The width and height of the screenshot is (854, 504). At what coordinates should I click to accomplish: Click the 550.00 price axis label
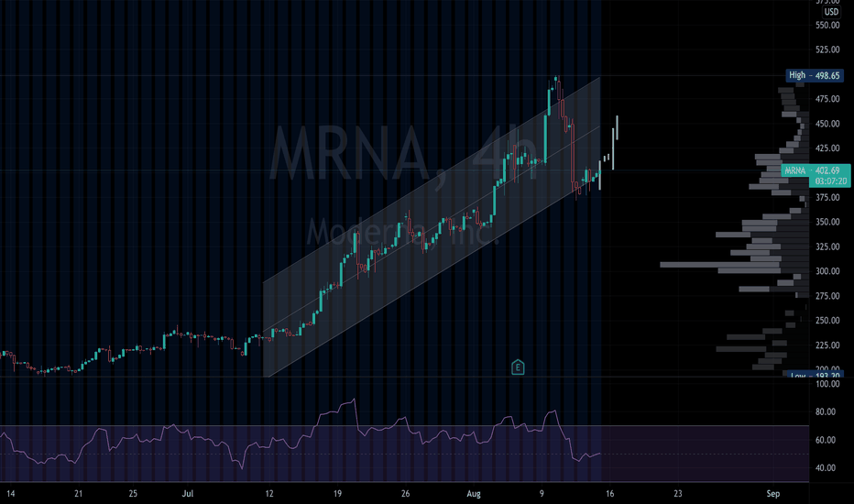827,25
